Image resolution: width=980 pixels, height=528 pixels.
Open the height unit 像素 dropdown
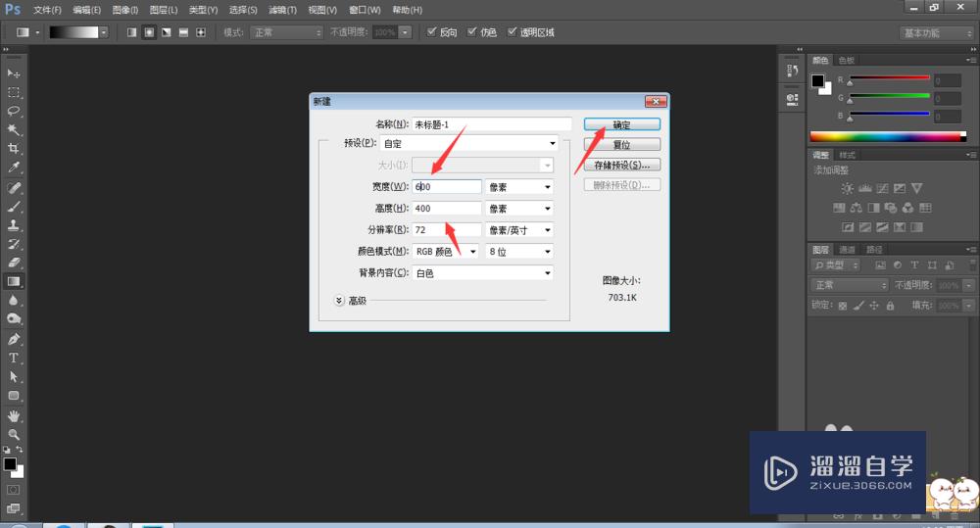tap(519, 208)
